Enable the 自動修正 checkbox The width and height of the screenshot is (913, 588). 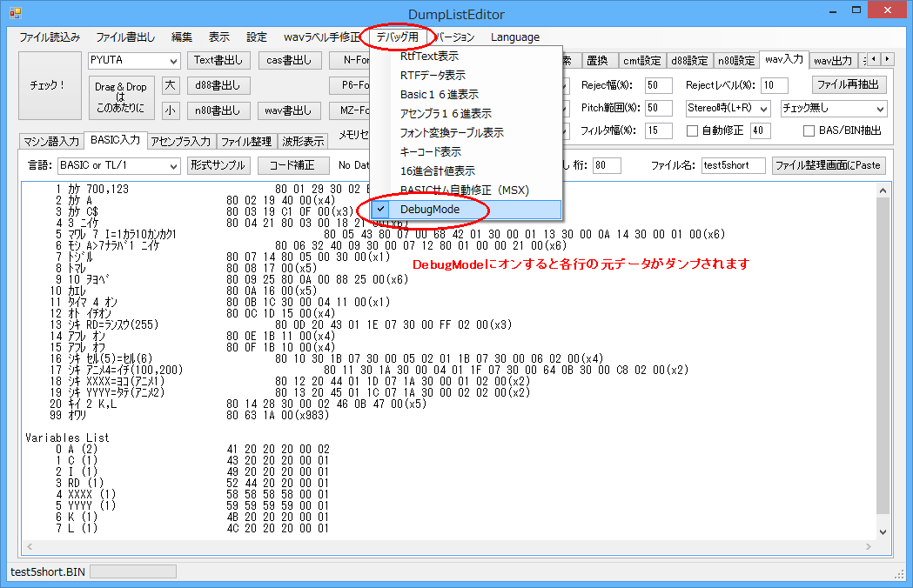[692, 131]
